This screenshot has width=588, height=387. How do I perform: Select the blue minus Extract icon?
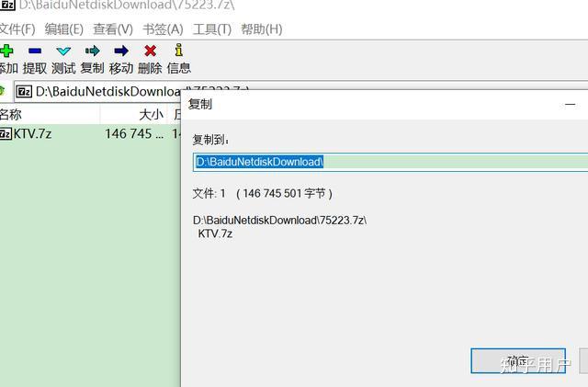(35, 51)
